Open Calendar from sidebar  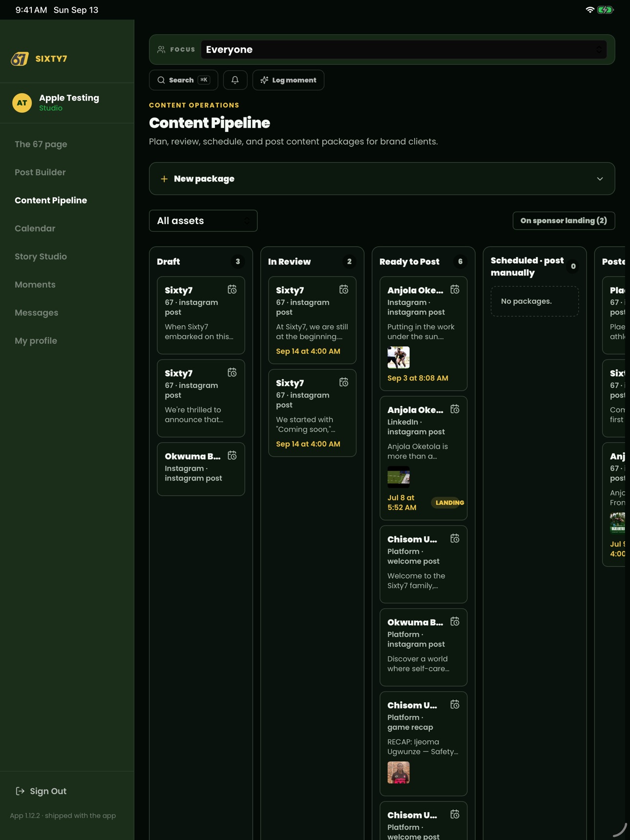click(x=35, y=229)
